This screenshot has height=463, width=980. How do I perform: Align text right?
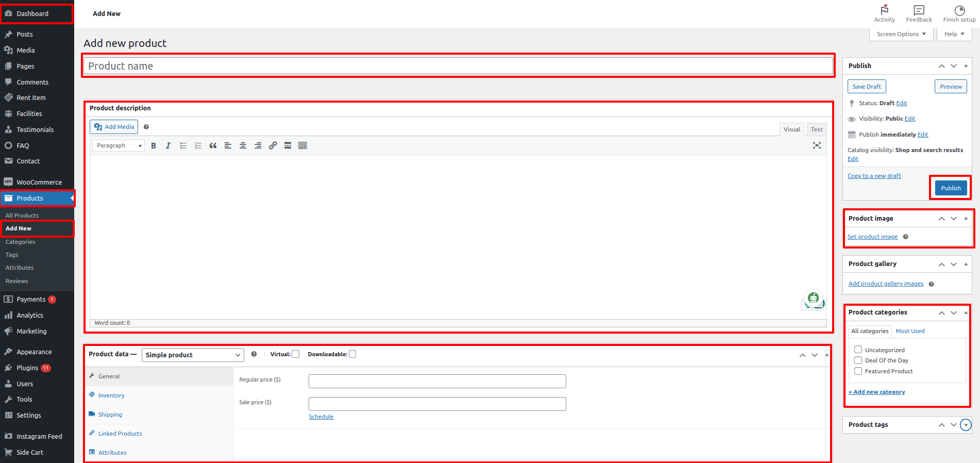258,146
